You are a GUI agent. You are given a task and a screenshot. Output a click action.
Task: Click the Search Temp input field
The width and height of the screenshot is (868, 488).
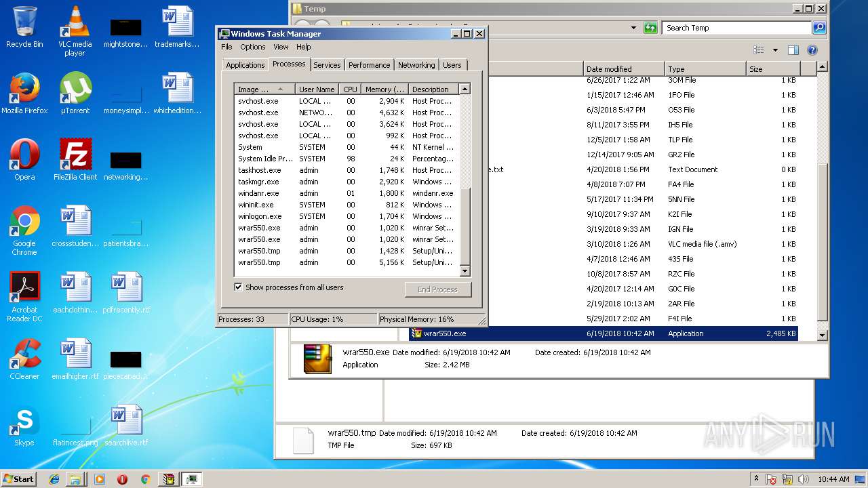(x=736, y=28)
